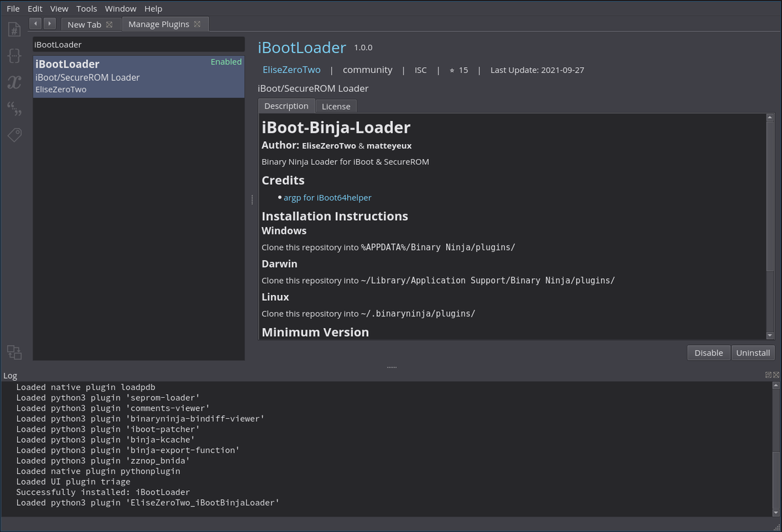Navigate forward with the right arrow button
Screen dimensions: 782x532
click(49, 23)
